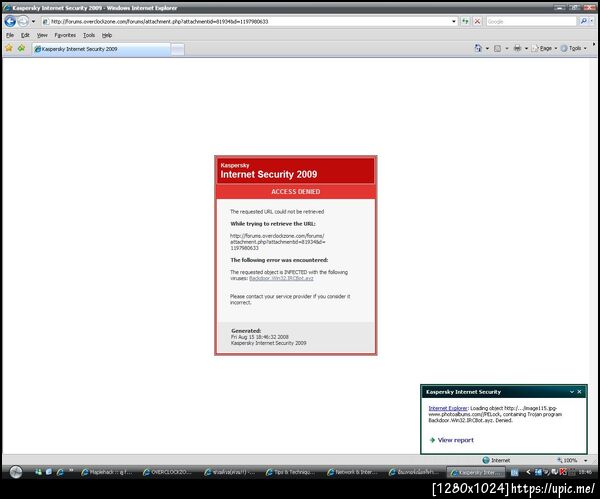Open the Edit menu
Viewport: 600px width, 499px height.
tap(25, 35)
